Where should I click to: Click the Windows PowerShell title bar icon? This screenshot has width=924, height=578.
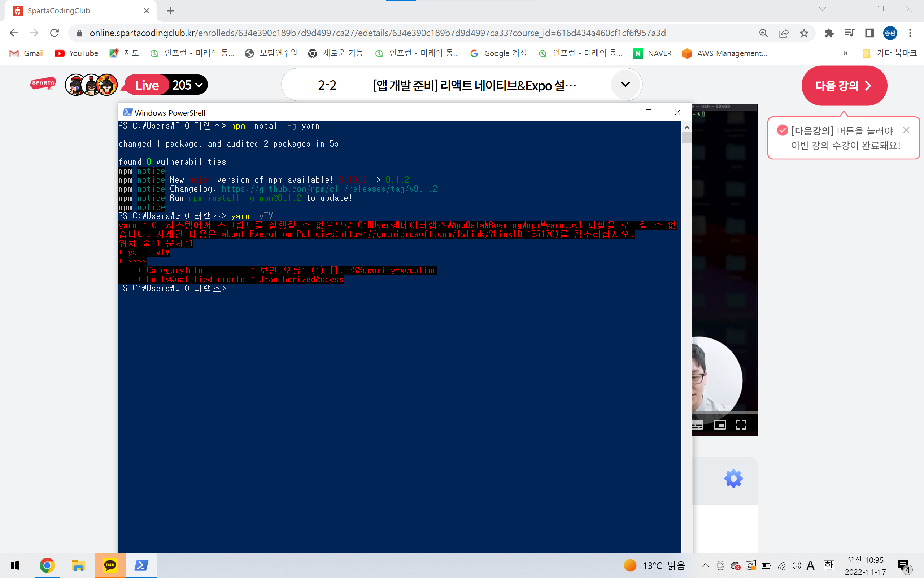pos(127,112)
